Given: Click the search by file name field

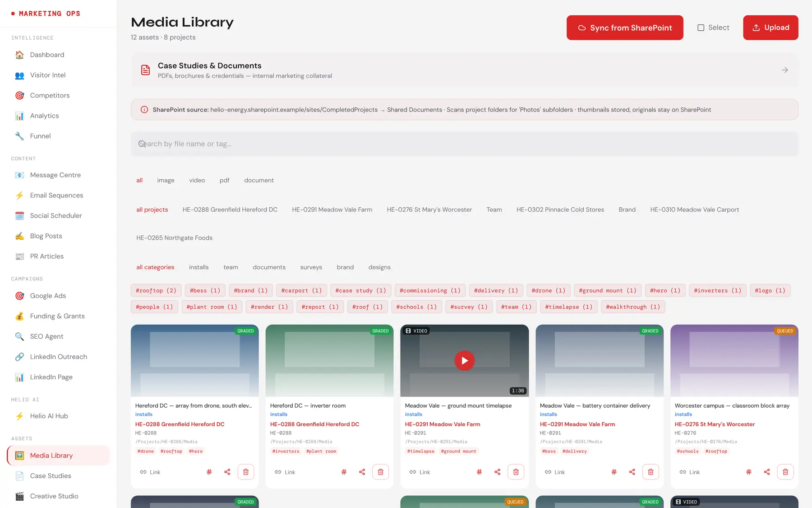Looking at the screenshot, I should click(x=464, y=144).
